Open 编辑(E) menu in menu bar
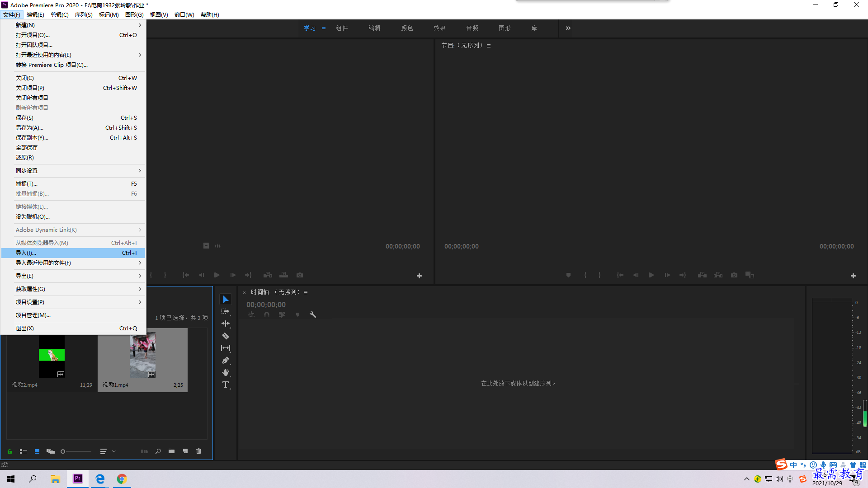This screenshot has width=868, height=488. [x=35, y=15]
